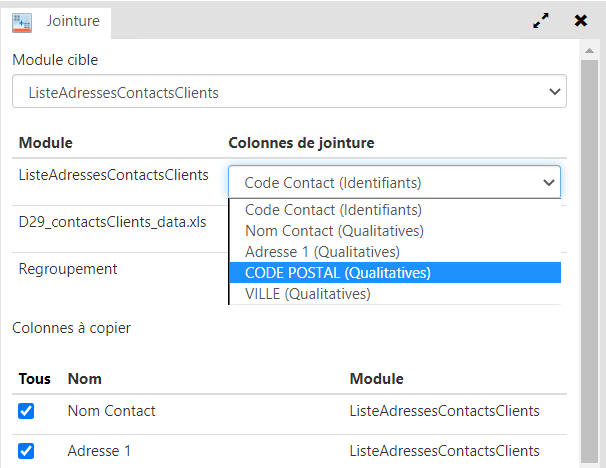Click the Jointure icon in tab header
Screen dimensions: 606x468
(21, 20)
